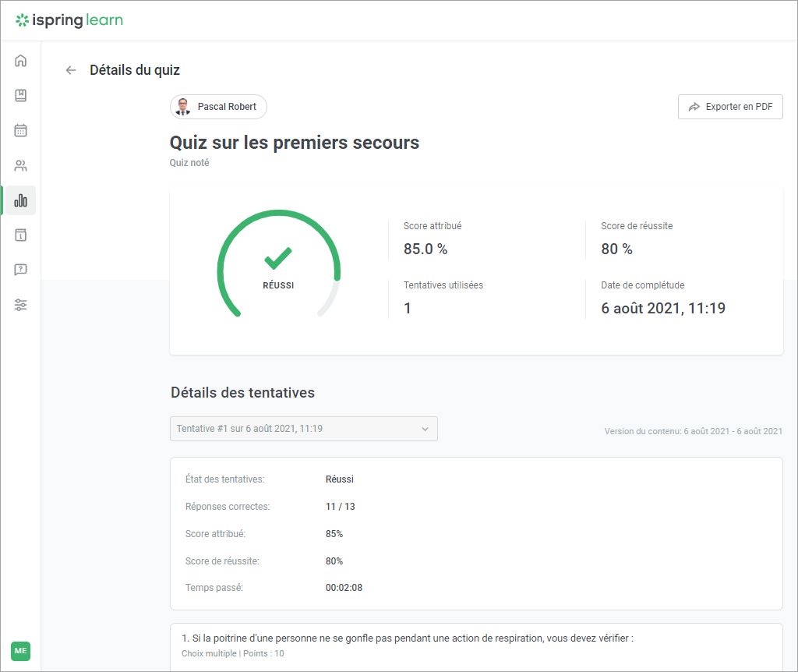Click the info box icon in sidebar
Image resolution: width=798 pixels, height=672 pixels.
tap(21, 235)
